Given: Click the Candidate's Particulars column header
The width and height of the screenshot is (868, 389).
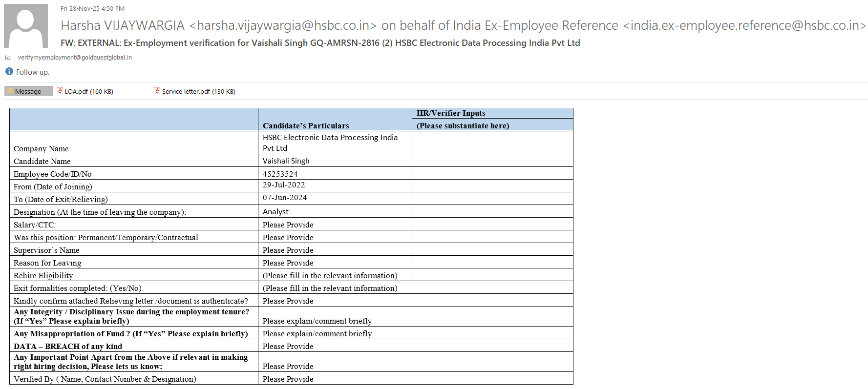Looking at the screenshot, I should point(306,125).
